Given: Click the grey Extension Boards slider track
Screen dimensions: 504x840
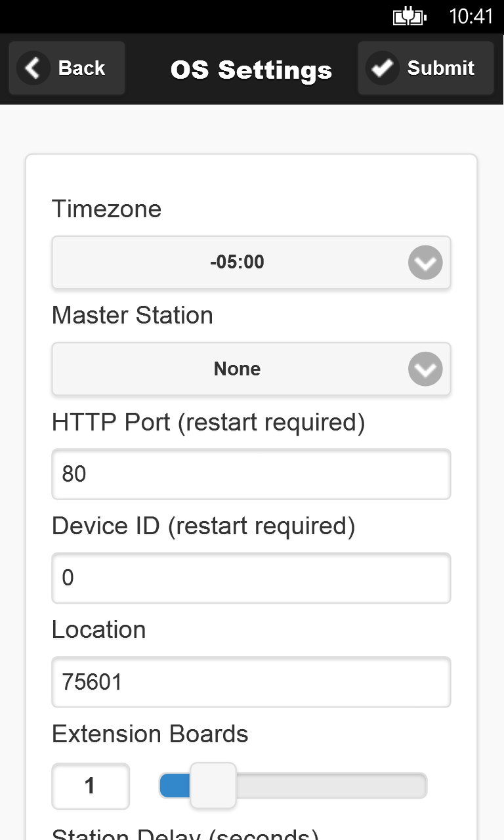Looking at the screenshot, I should point(331,786).
